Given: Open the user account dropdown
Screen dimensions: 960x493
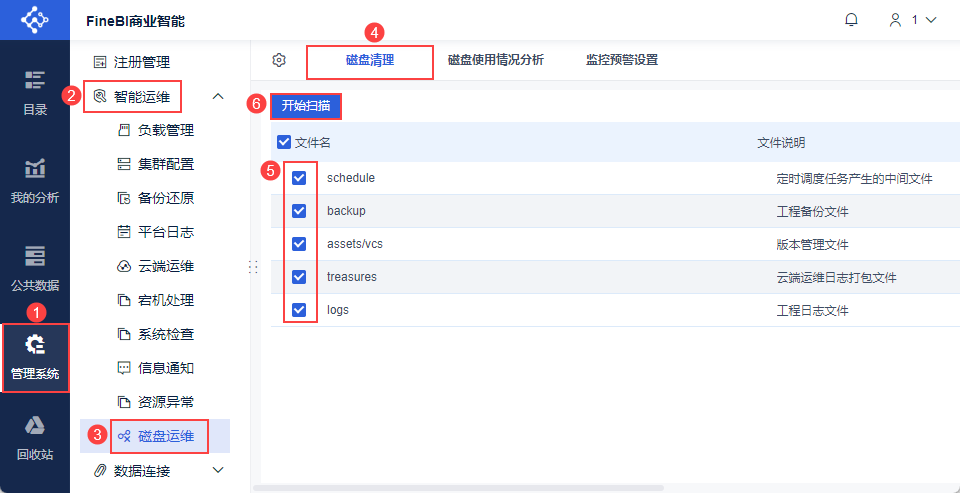Looking at the screenshot, I should pos(913,20).
